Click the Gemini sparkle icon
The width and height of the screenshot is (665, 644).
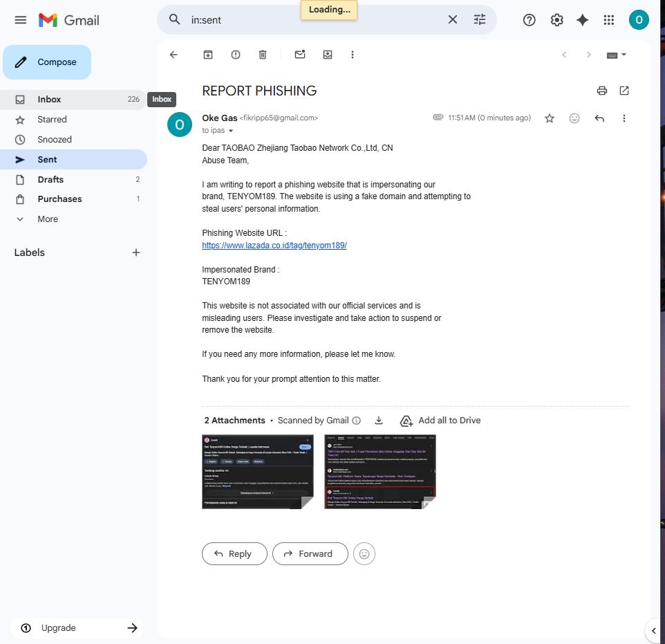point(582,20)
